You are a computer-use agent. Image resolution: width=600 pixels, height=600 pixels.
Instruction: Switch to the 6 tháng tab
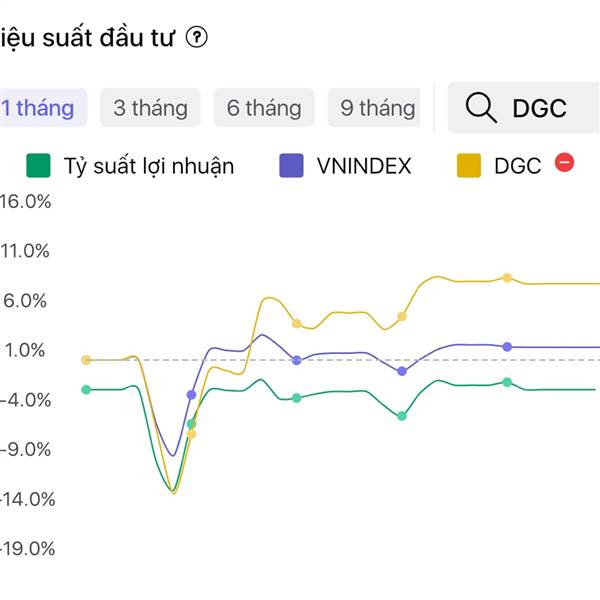(x=264, y=108)
